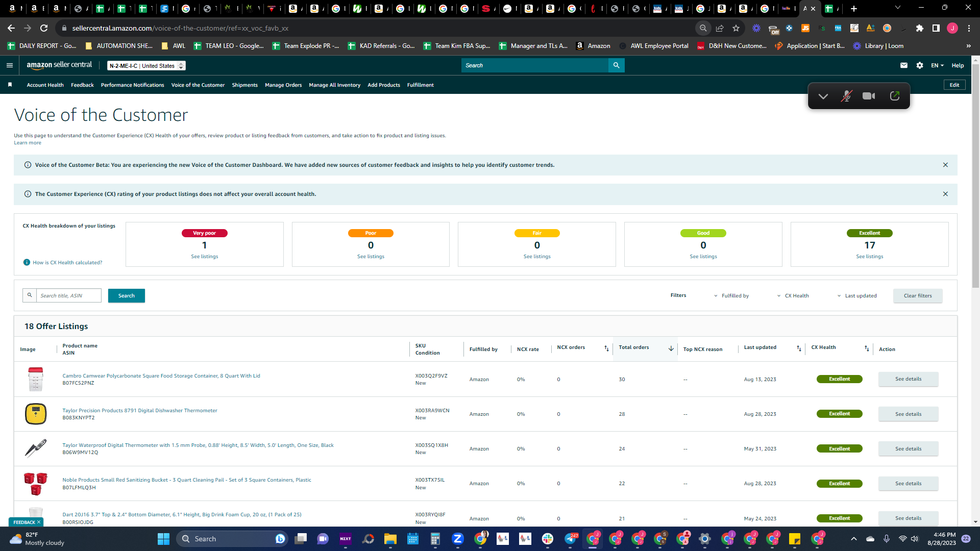Image resolution: width=980 pixels, height=551 pixels.
Task: Dismiss the CX rating account health banner
Action: coord(945,194)
